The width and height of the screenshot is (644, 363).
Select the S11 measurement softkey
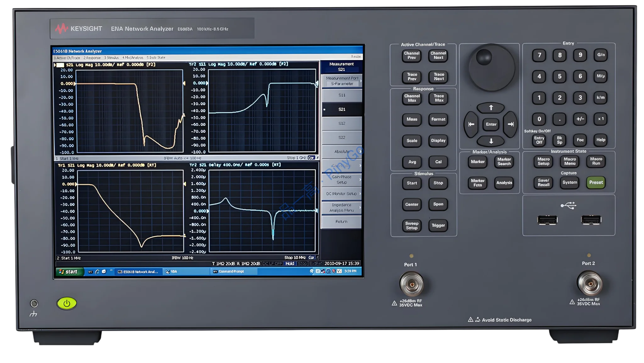342,95
